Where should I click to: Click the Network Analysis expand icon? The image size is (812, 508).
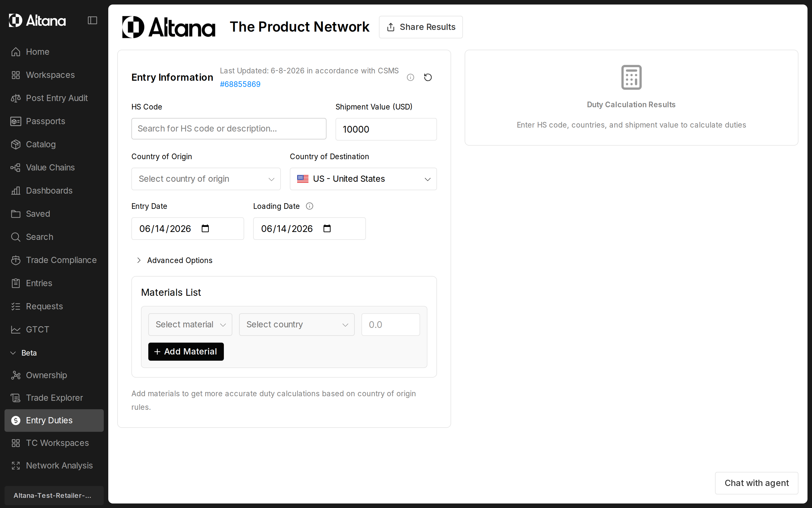16,466
